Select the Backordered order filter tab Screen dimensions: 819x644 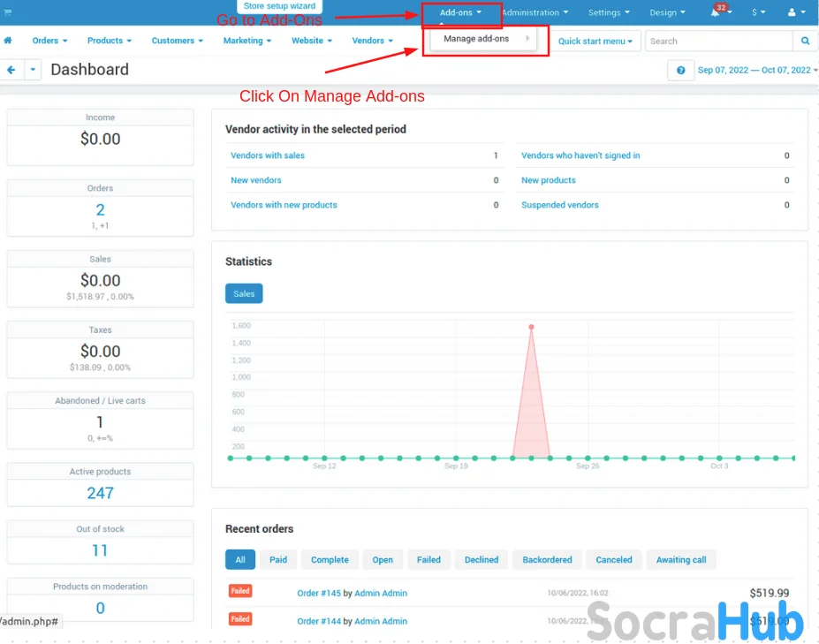pos(547,559)
